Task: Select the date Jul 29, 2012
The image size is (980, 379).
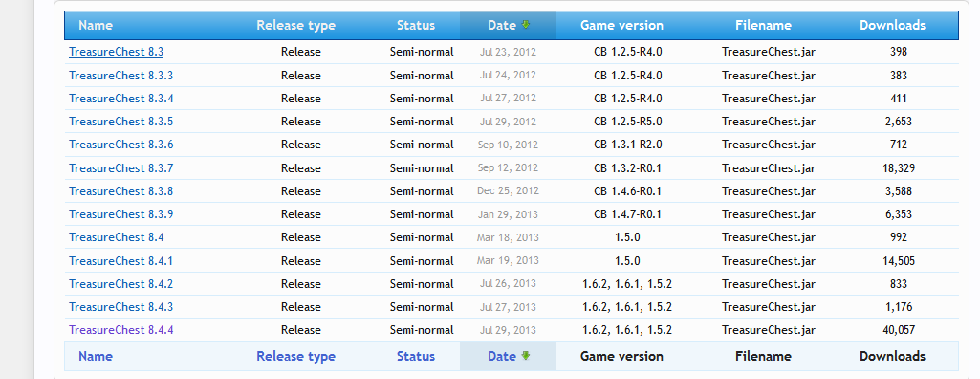Action: [x=508, y=122]
